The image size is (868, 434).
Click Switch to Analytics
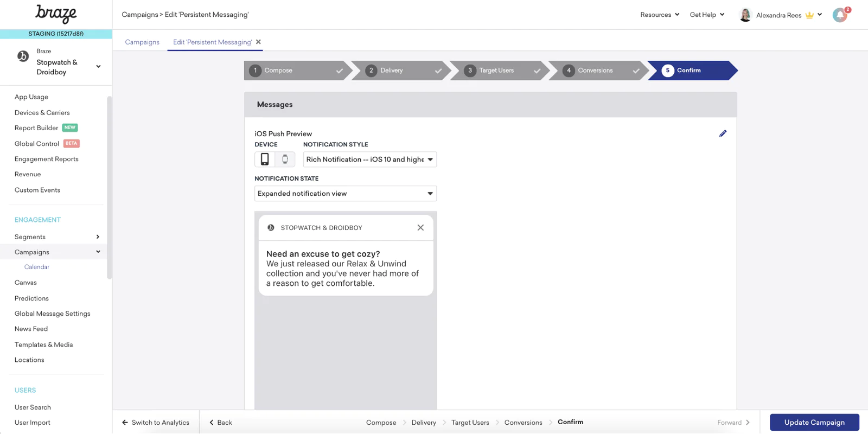(x=156, y=423)
